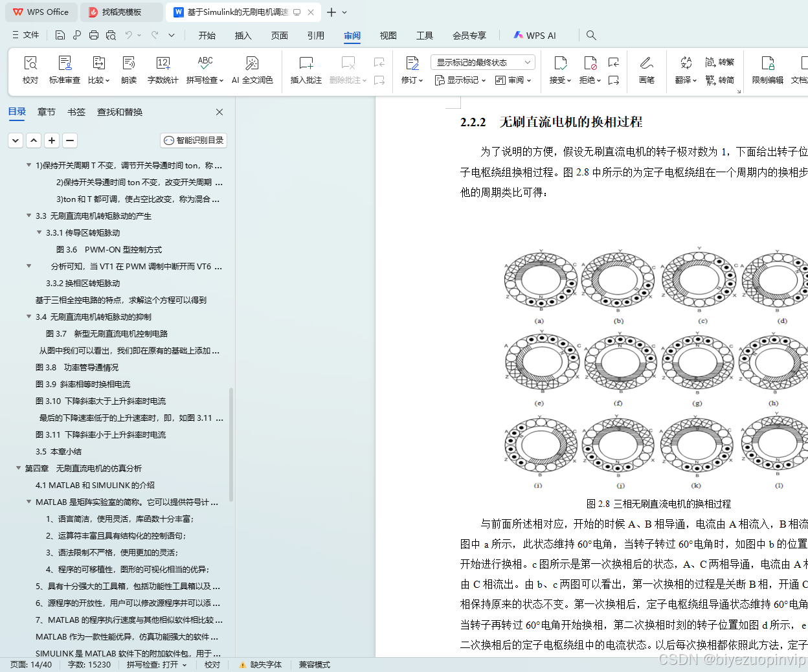Click the down arrow in outline toolbar
The width and height of the screenshot is (808, 672).
coord(16,140)
